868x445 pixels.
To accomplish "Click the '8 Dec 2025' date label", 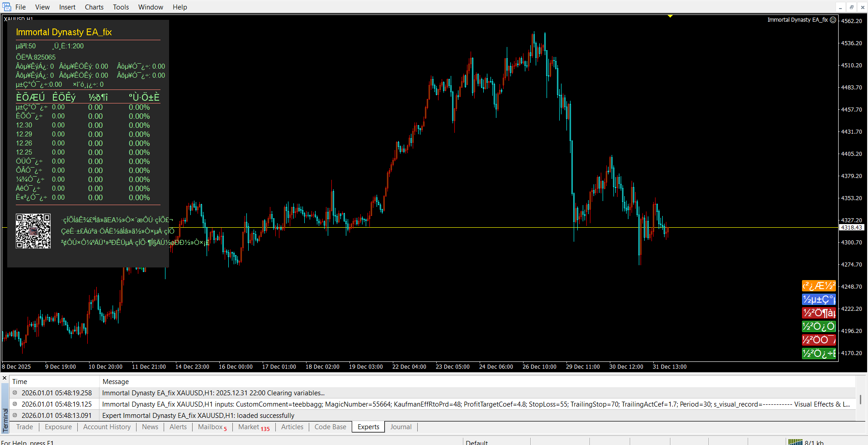I will click(x=16, y=367).
